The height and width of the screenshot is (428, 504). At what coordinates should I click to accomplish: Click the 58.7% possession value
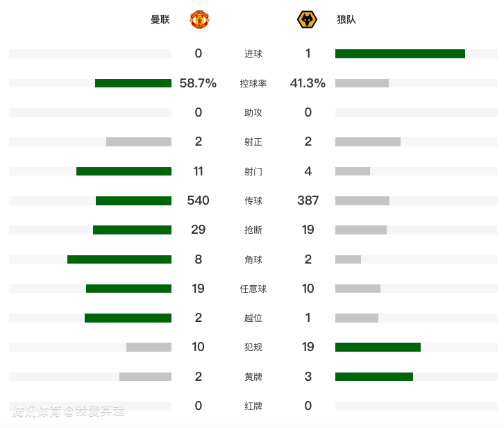click(198, 83)
